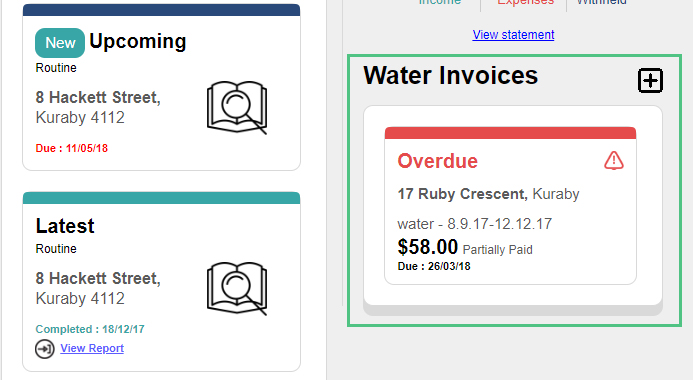Screen dimensions: 693x380
Task: Click the Upcoming card's 8 Hackett Street address
Action: click(98, 107)
